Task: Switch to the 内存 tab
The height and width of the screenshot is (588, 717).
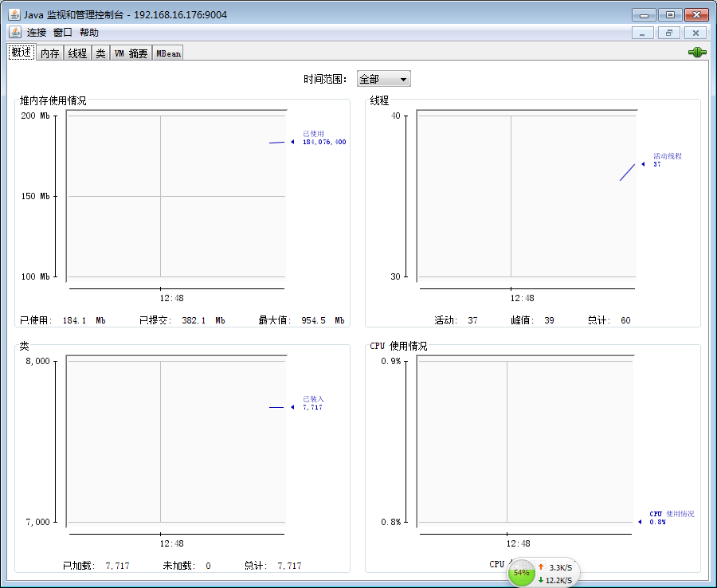Action: pyautogui.click(x=49, y=53)
